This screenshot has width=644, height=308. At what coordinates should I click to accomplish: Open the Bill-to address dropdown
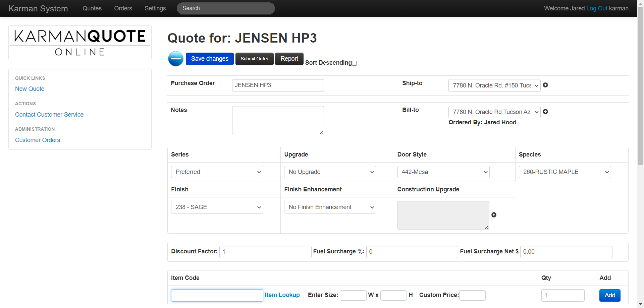(494, 112)
